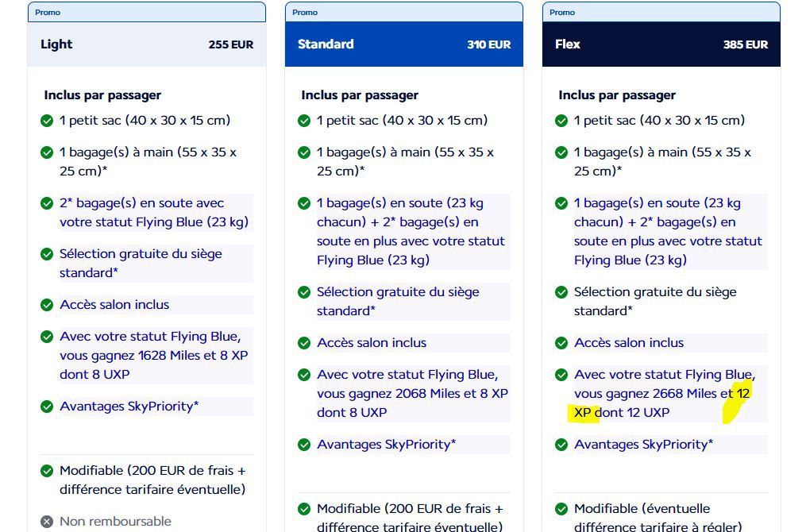Click the Promo badge above the Flex fare

pos(562,12)
